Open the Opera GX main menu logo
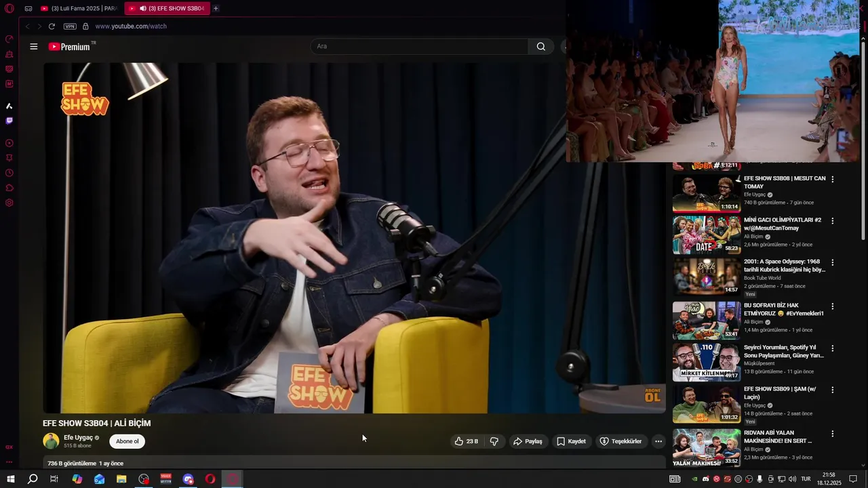 9,9
